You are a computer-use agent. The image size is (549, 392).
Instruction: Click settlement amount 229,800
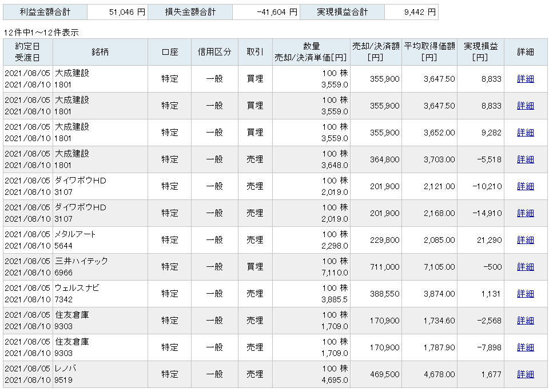[x=385, y=240]
